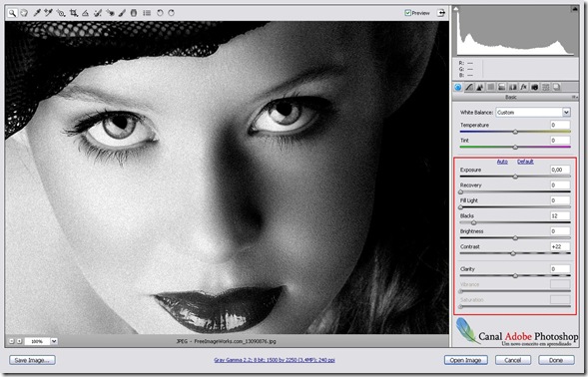Switch to the Lens Corrections tab
Screen dimensions: 588x377
(x=512, y=87)
